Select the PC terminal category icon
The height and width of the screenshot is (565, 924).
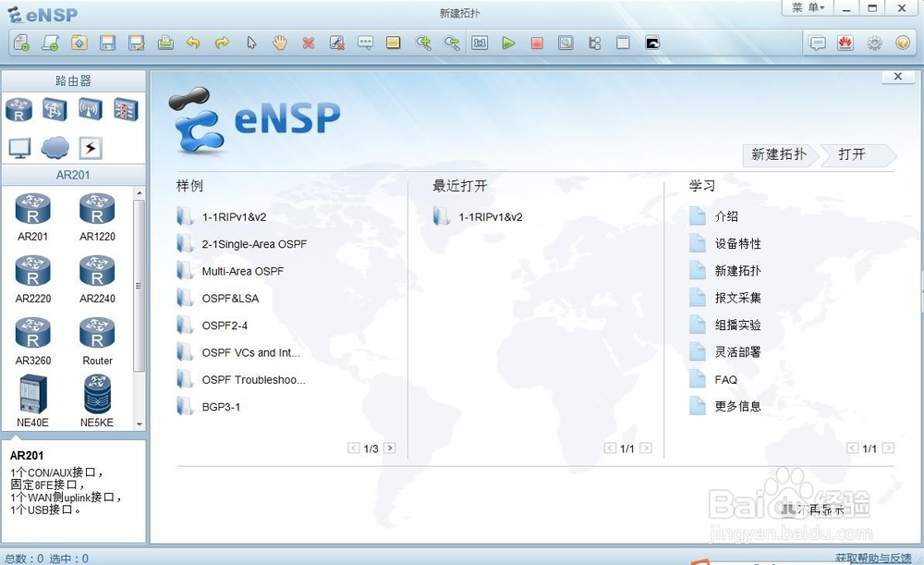(19, 148)
